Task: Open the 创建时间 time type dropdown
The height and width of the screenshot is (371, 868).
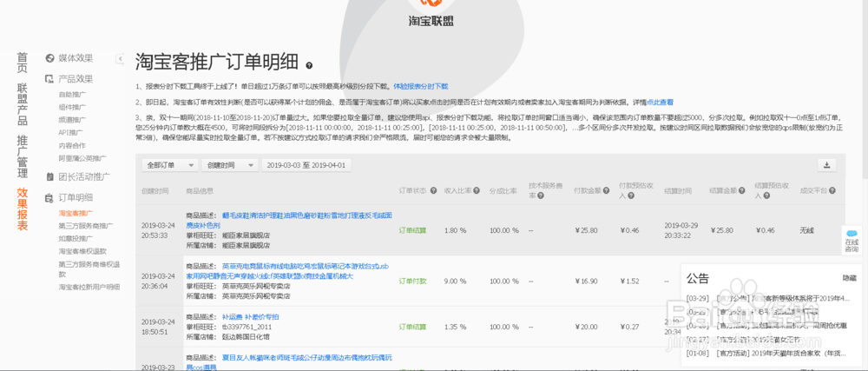Action: tap(230, 165)
